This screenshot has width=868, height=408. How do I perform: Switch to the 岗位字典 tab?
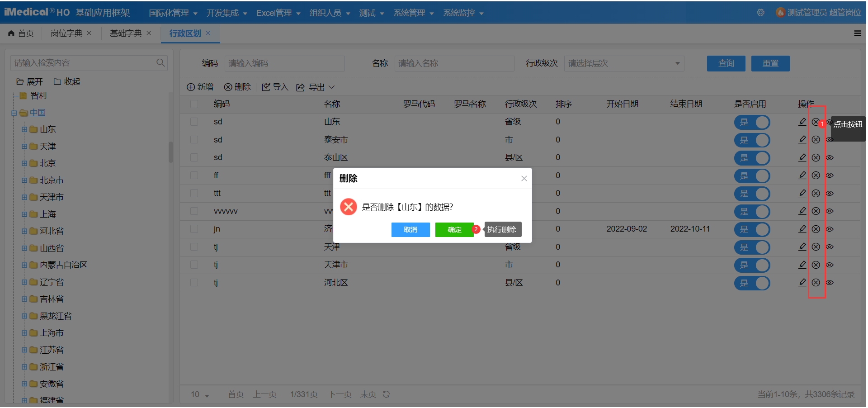click(66, 33)
